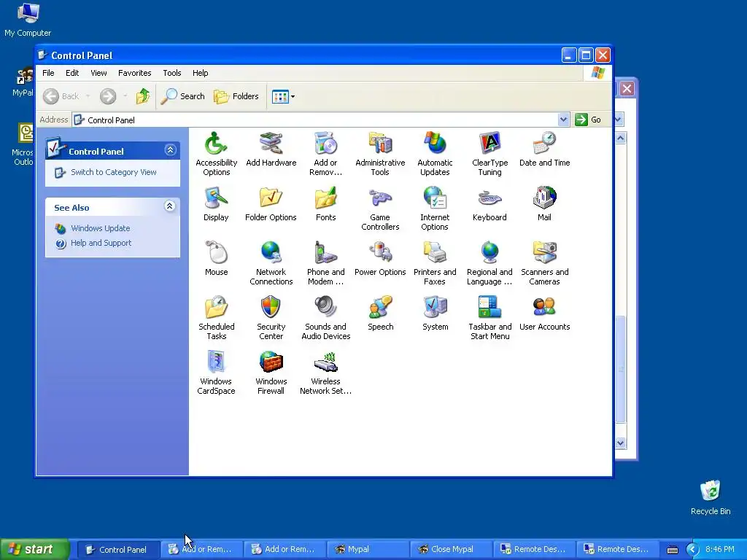
Task: Click the Start button
Action: pyautogui.click(x=35, y=549)
